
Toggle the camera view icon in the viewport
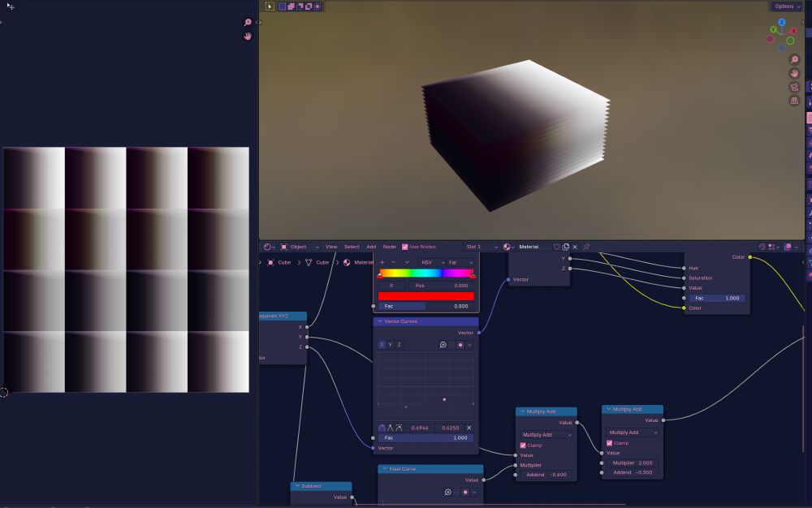coord(794,87)
